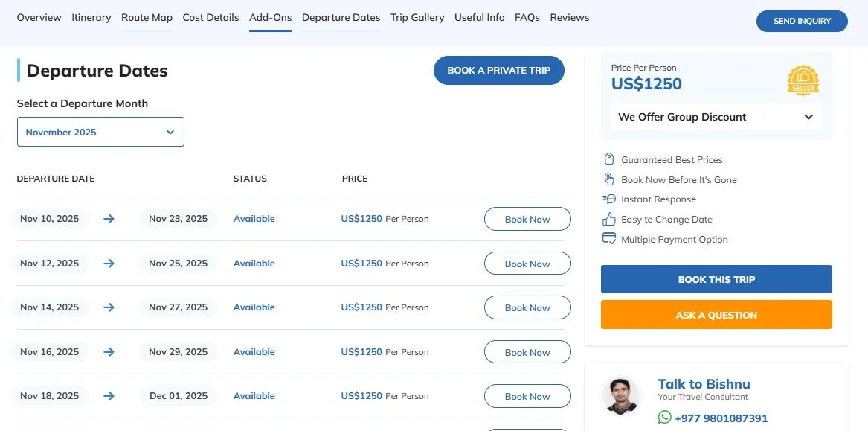The image size is (868, 431).
Task: Book Now for the Nov 12 departure
Action: [527, 263]
